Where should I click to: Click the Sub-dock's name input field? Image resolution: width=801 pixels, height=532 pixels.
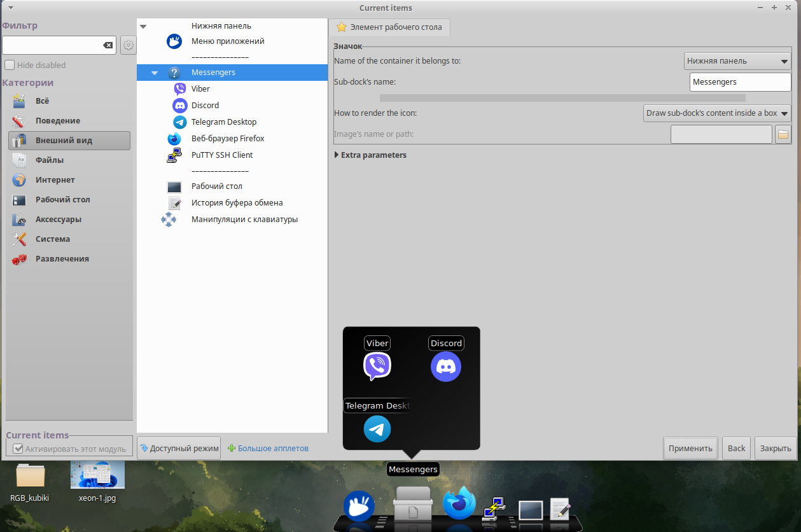(x=741, y=82)
